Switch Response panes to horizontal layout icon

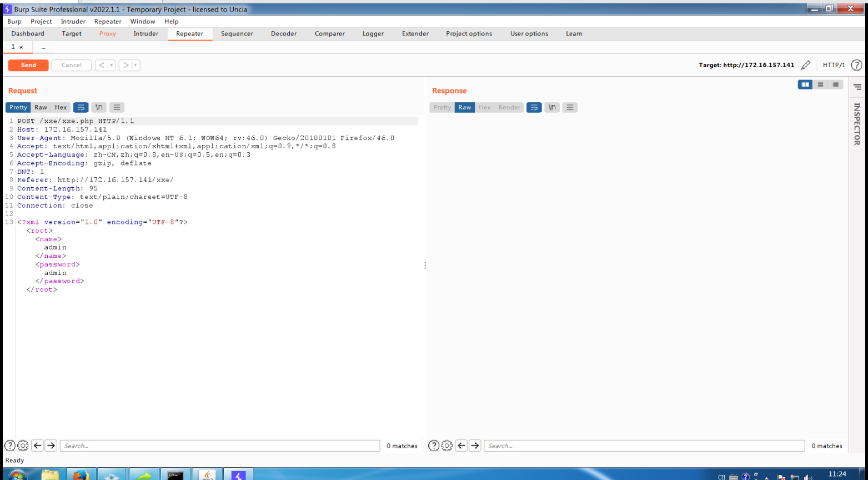821,84
